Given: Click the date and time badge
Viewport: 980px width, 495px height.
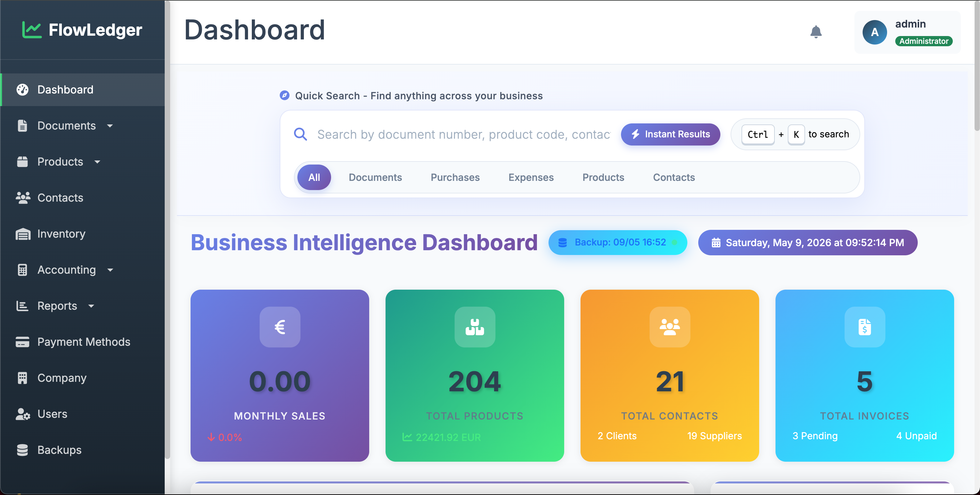Looking at the screenshot, I should 808,242.
